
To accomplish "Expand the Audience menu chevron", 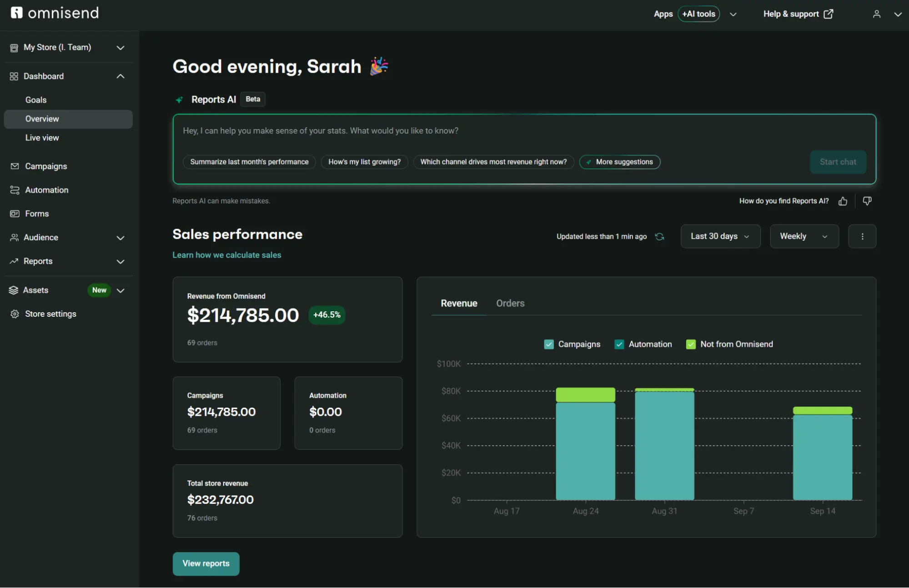I will point(121,238).
